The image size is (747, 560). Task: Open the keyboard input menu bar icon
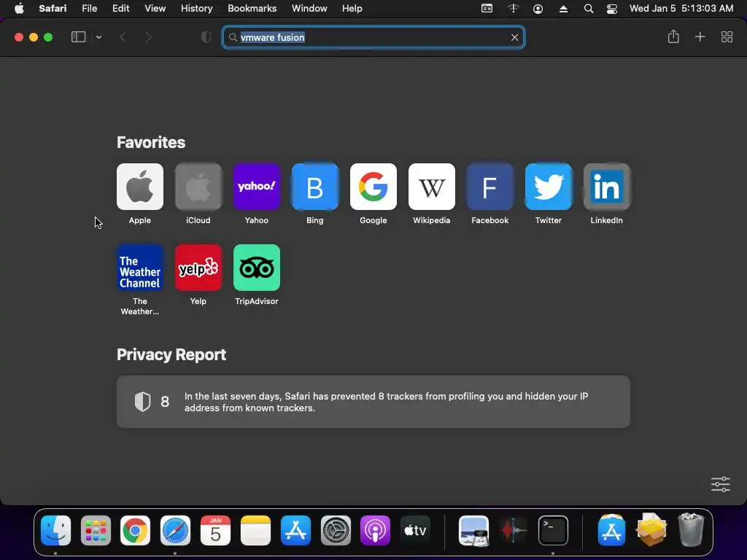pos(487,9)
